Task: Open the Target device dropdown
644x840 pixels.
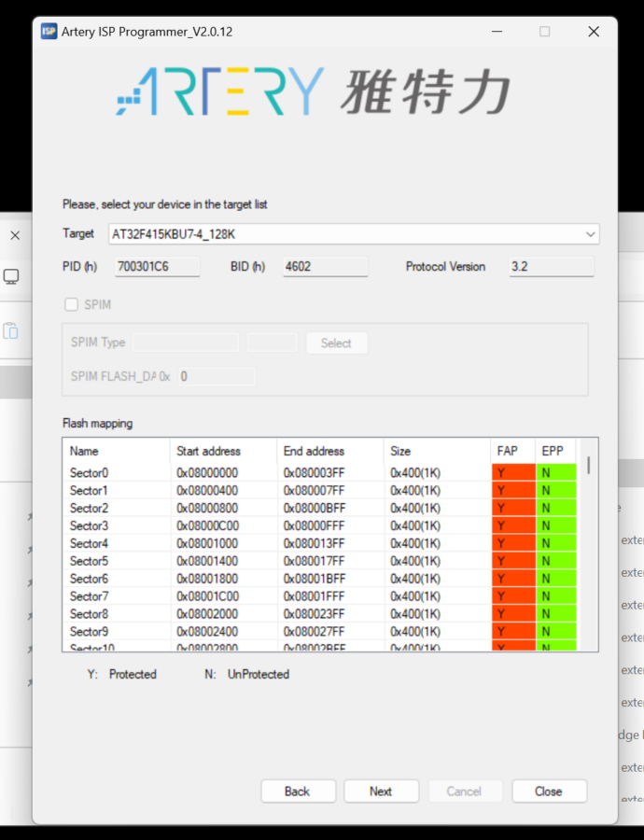Action: 354,234
